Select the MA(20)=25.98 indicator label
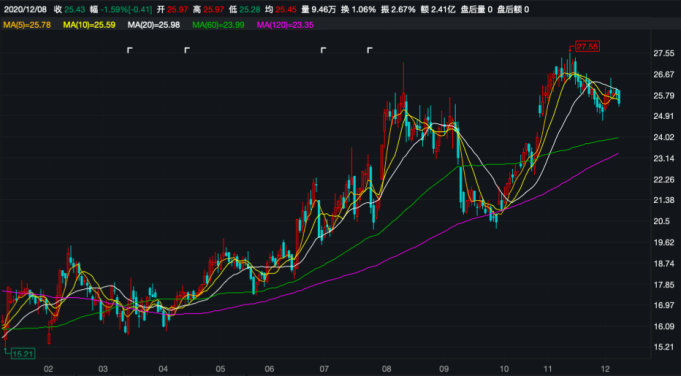The image size is (681, 376). (154, 25)
